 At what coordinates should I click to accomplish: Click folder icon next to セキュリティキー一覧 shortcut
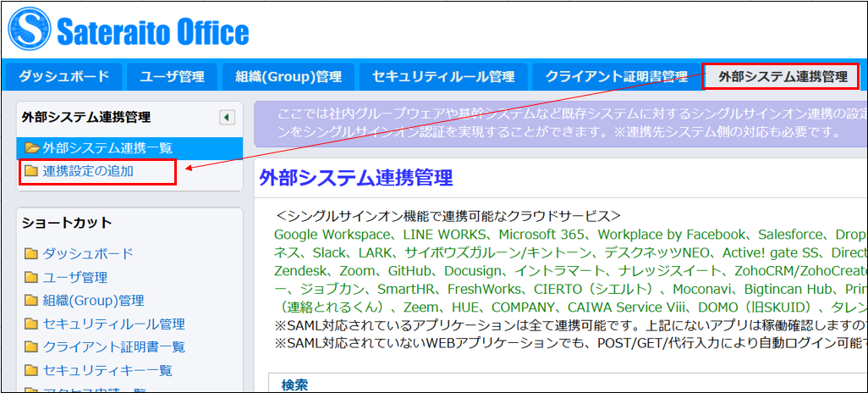coord(30,371)
